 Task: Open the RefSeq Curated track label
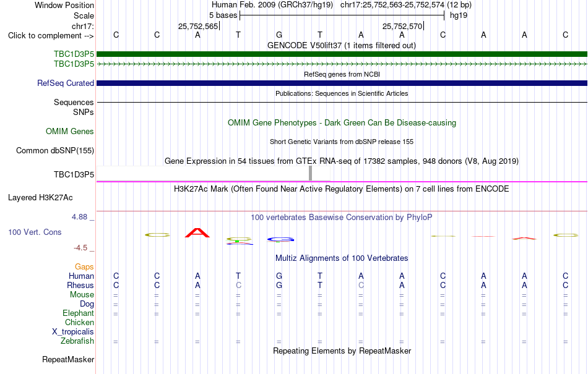point(65,83)
